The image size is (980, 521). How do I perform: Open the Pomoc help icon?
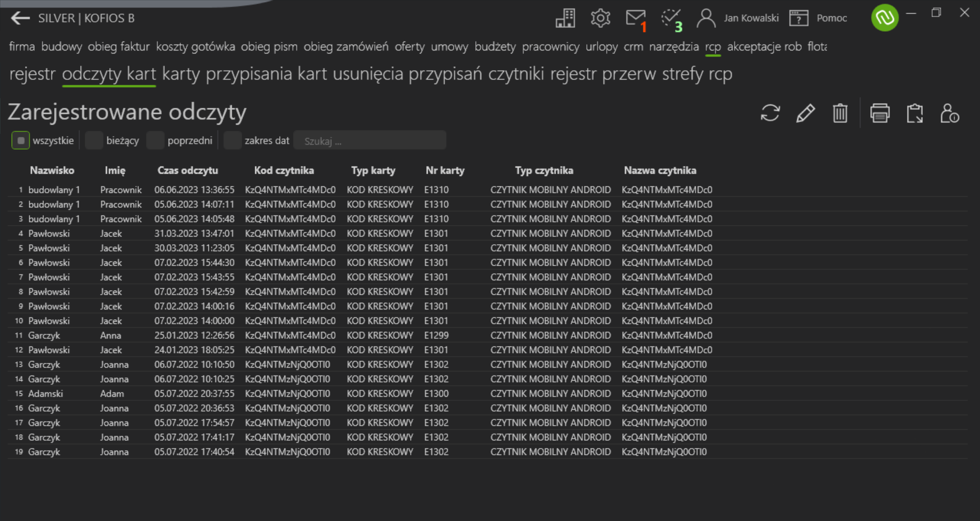(818, 18)
